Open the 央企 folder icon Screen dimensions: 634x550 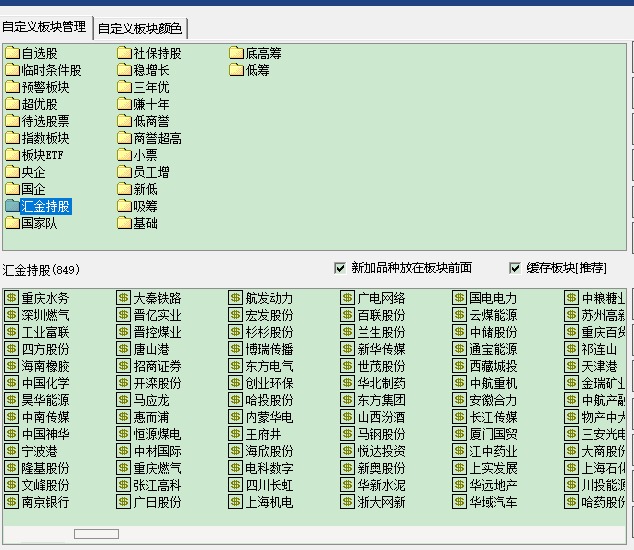(13, 172)
